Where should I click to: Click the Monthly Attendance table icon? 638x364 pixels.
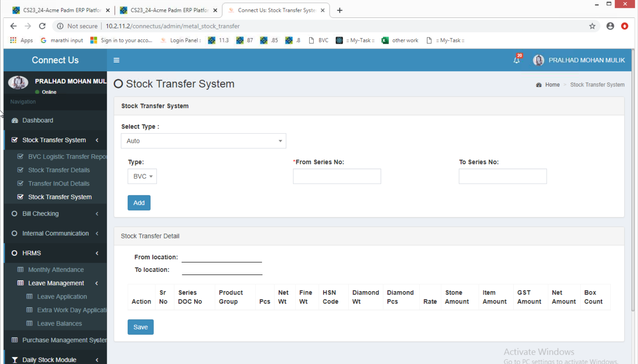click(20, 269)
